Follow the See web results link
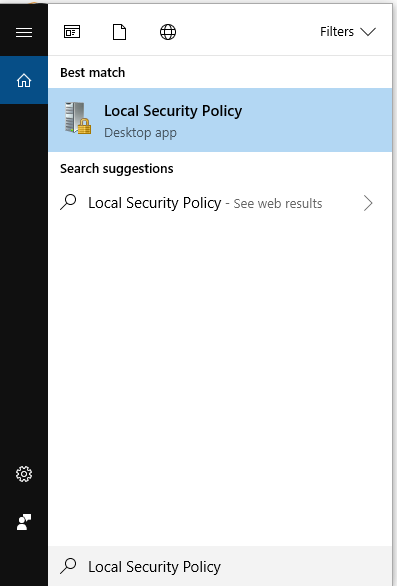The width and height of the screenshot is (397, 586). point(278,204)
